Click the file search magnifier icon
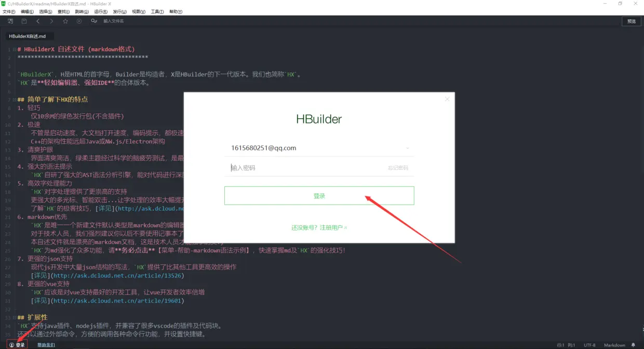The image size is (644, 349). 94,21
